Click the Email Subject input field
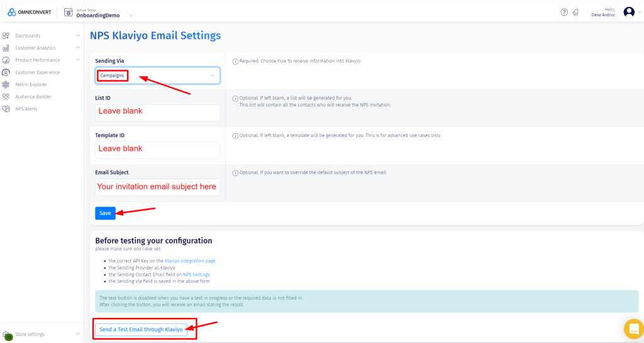This screenshot has height=343, width=644. 157,187
